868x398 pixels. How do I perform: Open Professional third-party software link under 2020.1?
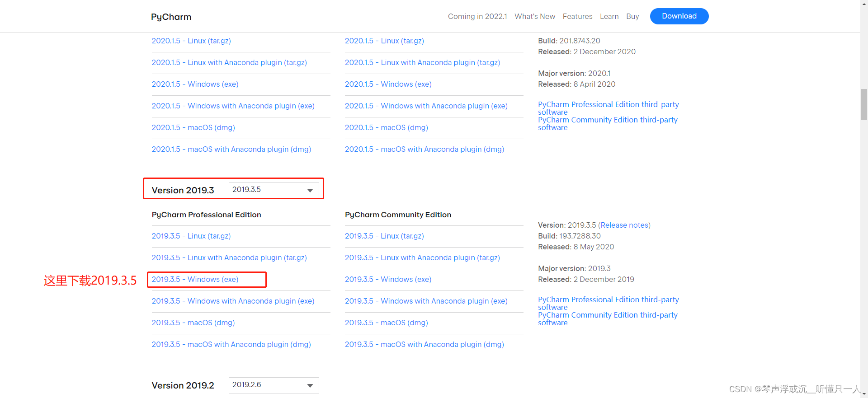coord(609,108)
